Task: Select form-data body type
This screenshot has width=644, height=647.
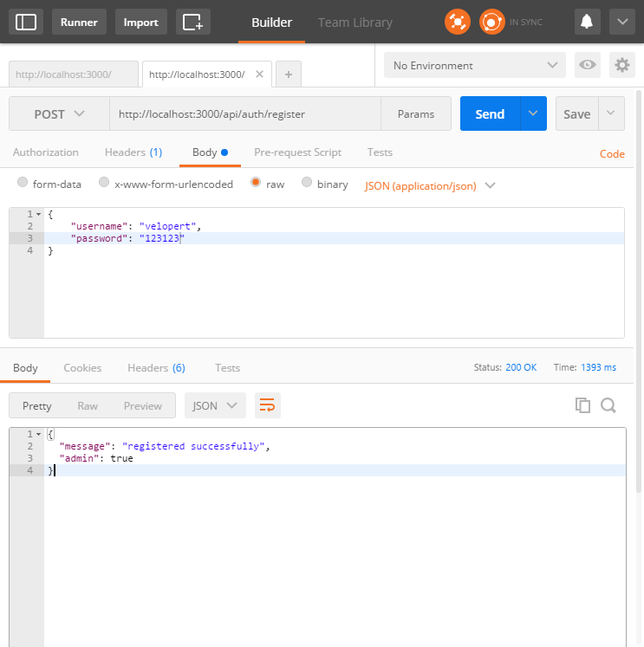Action: click(23, 184)
